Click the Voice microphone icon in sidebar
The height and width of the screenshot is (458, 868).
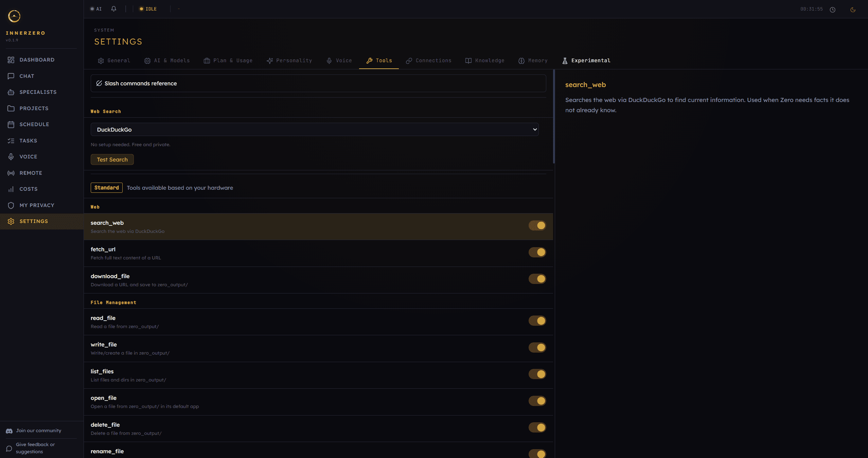click(11, 157)
